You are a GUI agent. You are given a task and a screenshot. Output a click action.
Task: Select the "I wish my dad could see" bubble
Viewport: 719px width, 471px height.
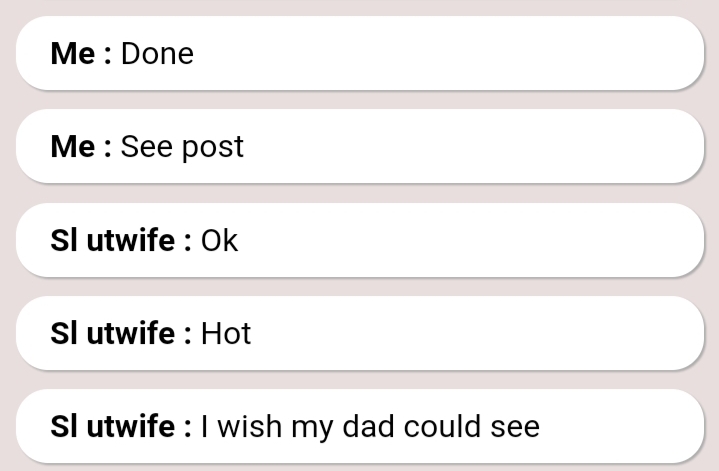pos(360,427)
